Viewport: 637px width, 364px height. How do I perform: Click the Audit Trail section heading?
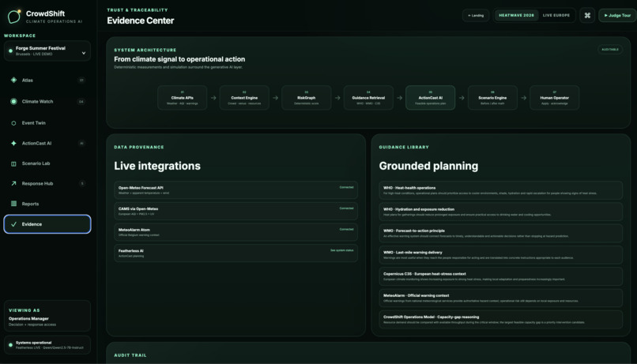click(130, 355)
